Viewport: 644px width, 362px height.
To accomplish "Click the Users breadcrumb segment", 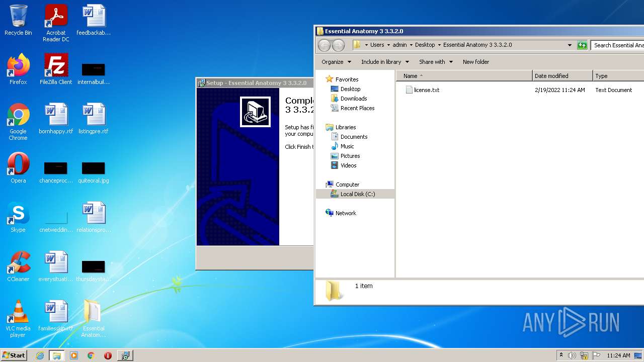I will coord(377,45).
